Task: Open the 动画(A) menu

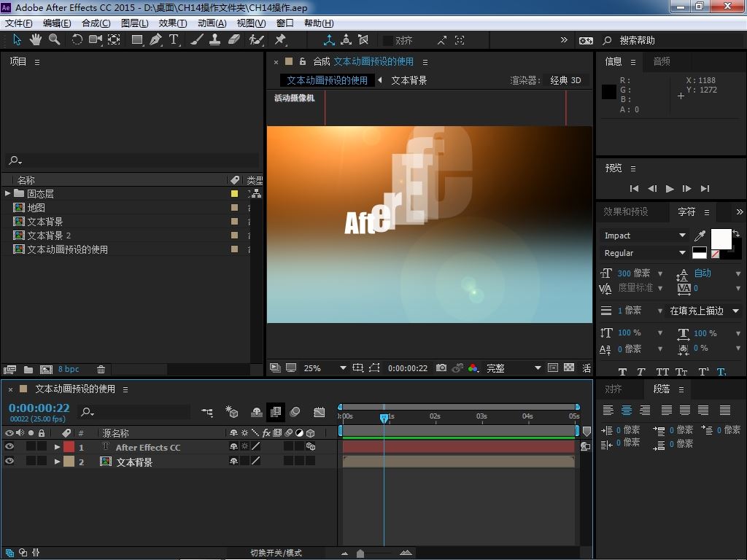Action: [212, 23]
